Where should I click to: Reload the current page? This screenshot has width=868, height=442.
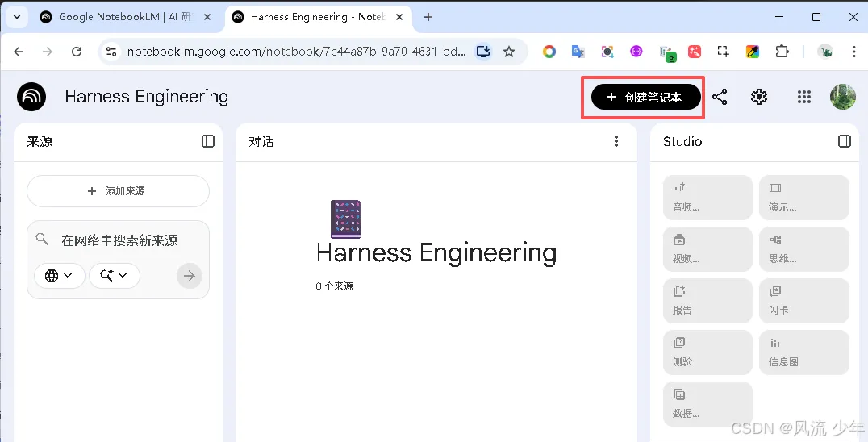pos(77,52)
